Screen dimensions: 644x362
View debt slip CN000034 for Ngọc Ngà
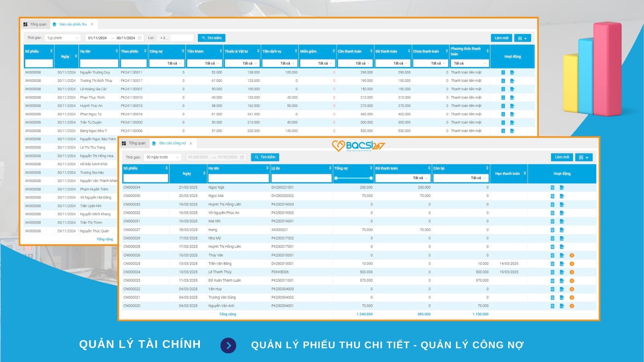[552, 188]
